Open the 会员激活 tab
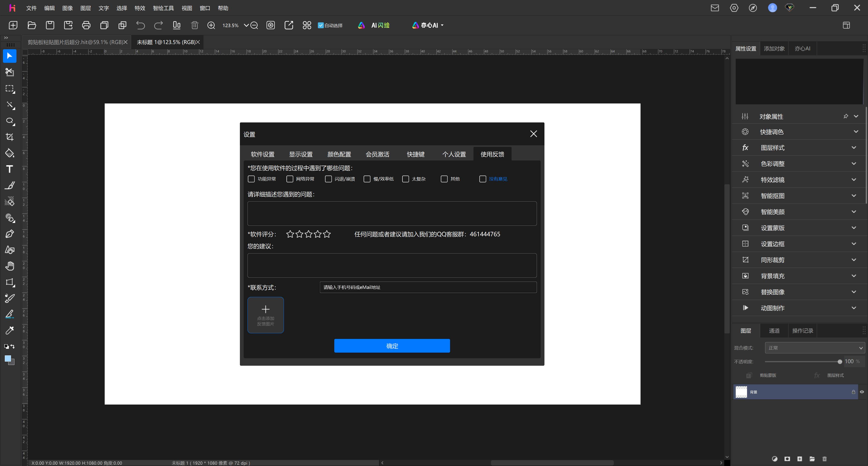The image size is (868, 466). 377,154
